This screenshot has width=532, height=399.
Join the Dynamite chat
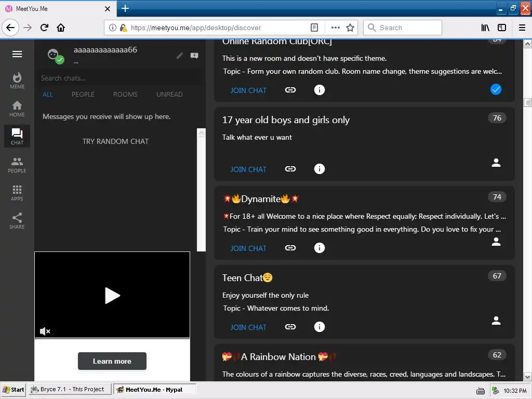point(248,249)
